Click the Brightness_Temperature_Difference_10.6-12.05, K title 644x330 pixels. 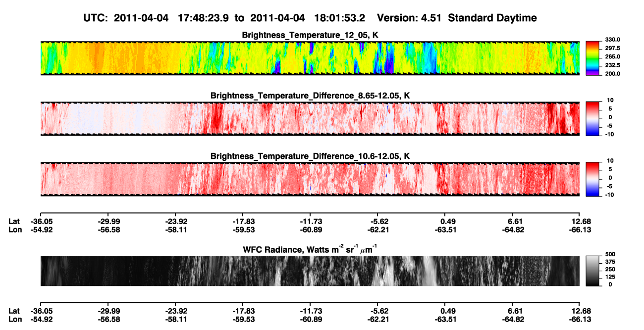point(310,156)
